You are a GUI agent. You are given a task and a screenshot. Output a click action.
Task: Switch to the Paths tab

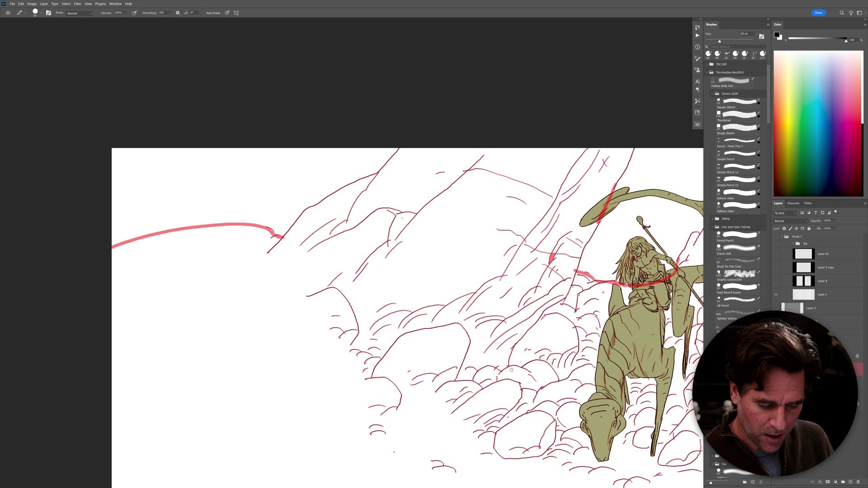point(808,203)
